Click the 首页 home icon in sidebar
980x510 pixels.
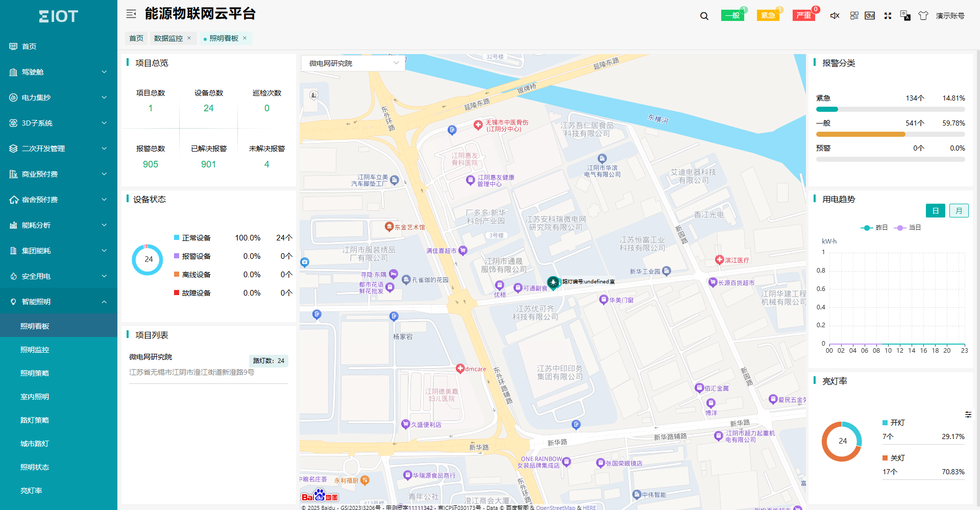(x=13, y=46)
